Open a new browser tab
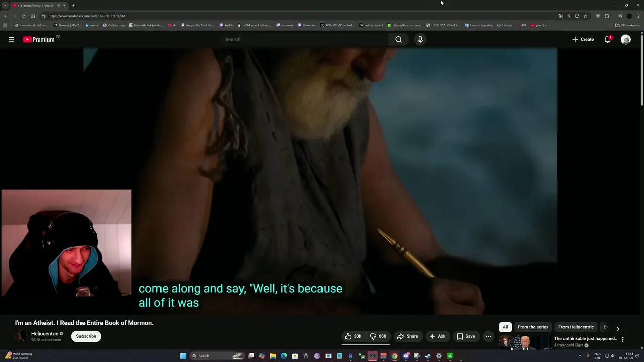644x362 pixels. 73,5
